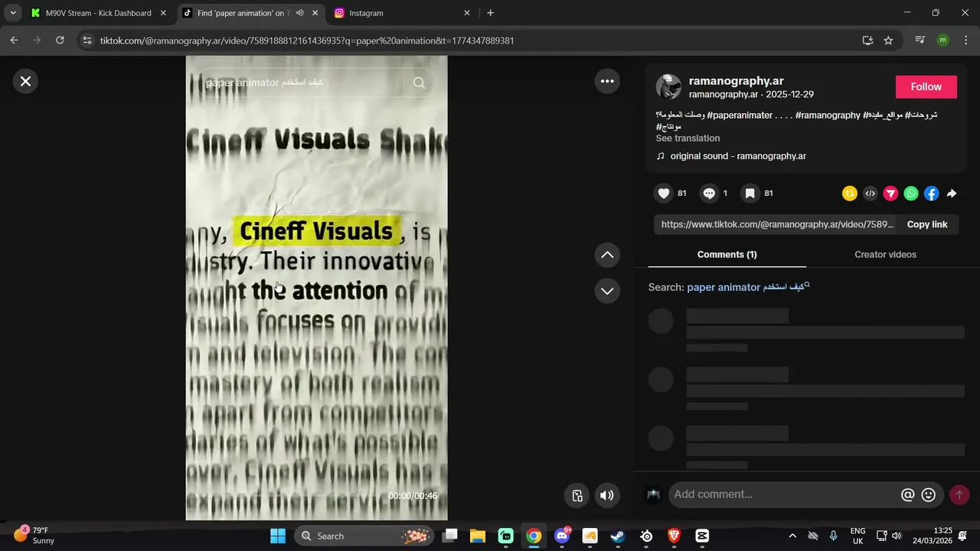Mute the TikTok tab audio icon
980x551 pixels.
tap(299, 13)
